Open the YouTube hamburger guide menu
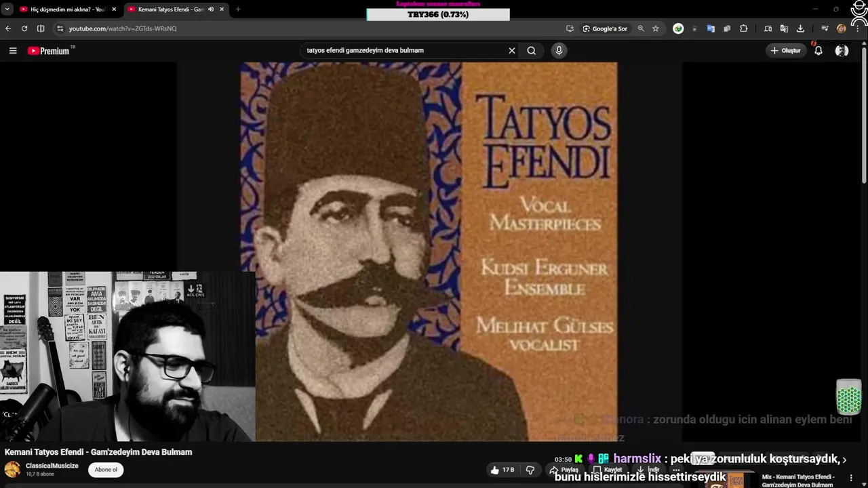Viewport: 868px width, 488px height. (x=13, y=51)
